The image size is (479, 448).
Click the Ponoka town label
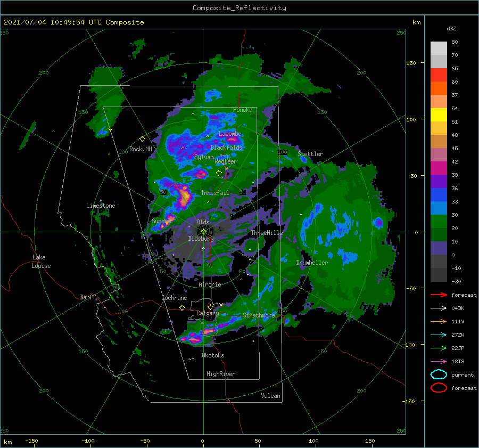pyautogui.click(x=243, y=110)
